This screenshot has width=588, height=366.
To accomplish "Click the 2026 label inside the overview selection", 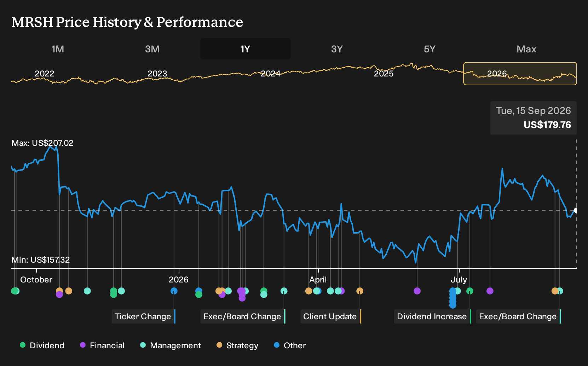I will [497, 74].
